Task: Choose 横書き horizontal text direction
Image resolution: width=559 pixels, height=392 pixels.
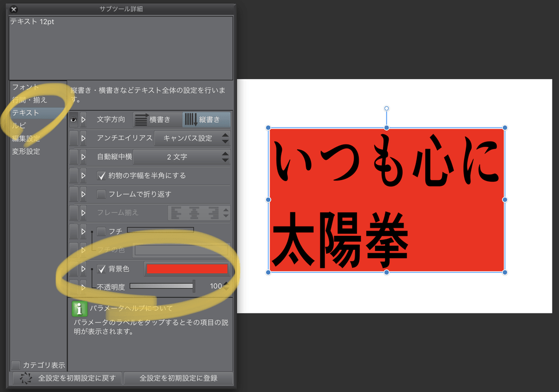Action: [158, 119]
